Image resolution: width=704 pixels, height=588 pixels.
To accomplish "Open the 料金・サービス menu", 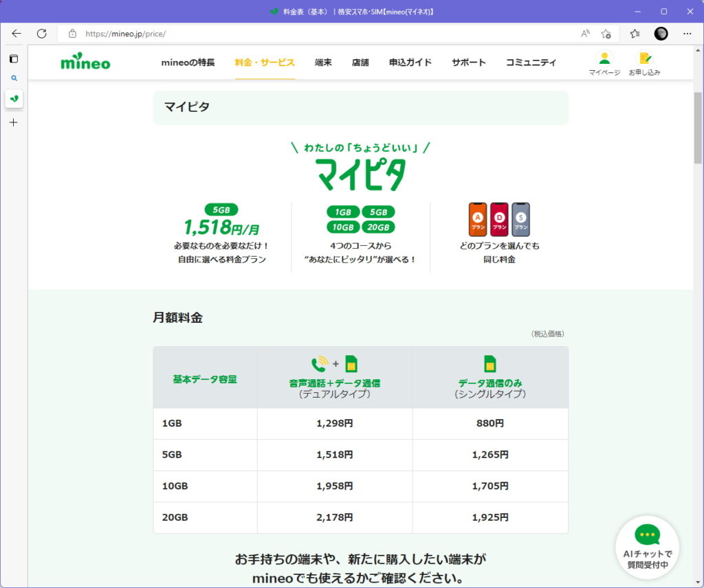I will tap(265, 63).
